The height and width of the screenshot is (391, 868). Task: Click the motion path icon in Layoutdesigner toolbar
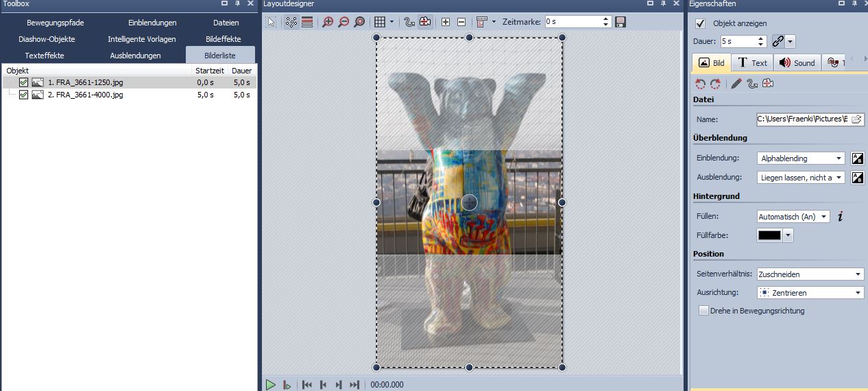coord(409,22)
